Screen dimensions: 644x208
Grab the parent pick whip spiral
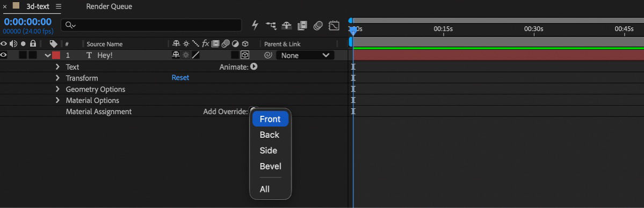coord(268,55)
